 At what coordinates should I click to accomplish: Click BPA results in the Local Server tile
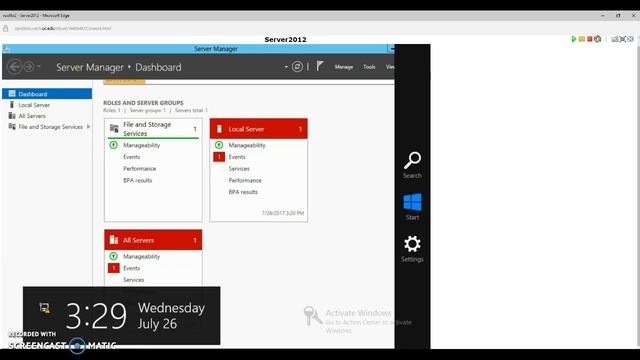[x=243, y=192]
